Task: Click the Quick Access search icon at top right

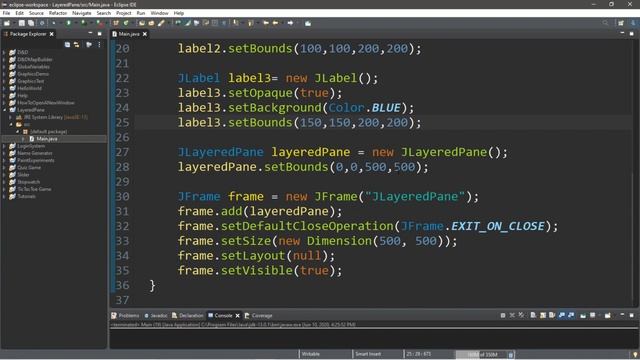Action: (605, 23)
